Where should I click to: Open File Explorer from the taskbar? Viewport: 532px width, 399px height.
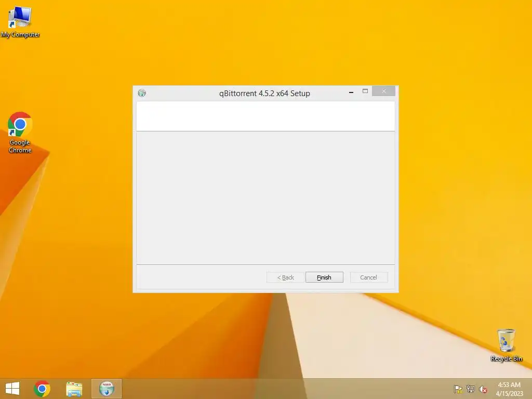click(74, 389)
